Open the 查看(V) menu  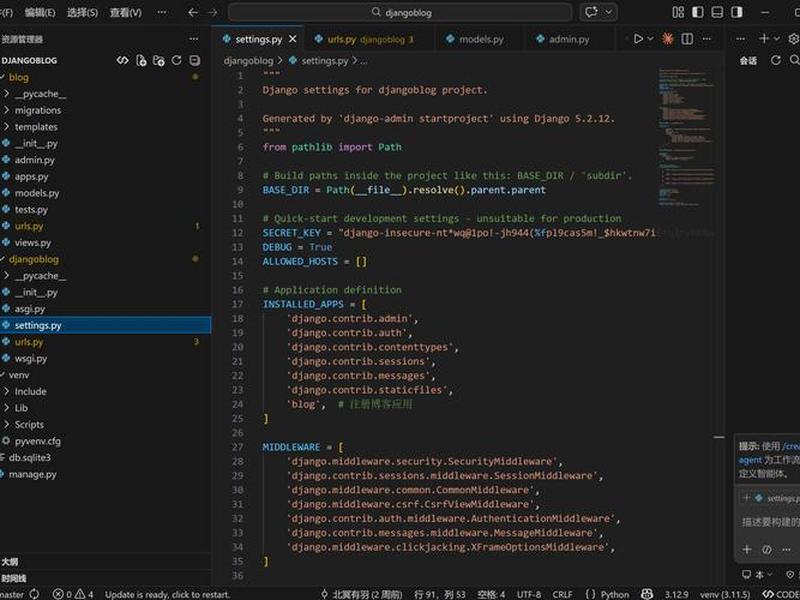[x=126, y=12]
